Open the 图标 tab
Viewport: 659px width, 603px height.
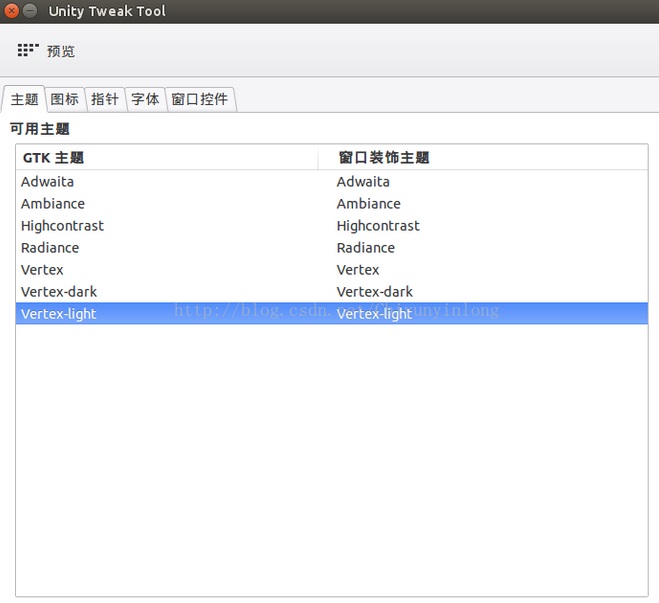click(65, 99)
